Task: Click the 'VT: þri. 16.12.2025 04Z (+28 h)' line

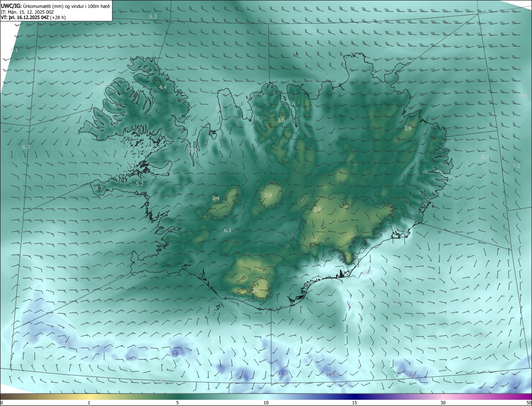Action: tap(33, 18)
